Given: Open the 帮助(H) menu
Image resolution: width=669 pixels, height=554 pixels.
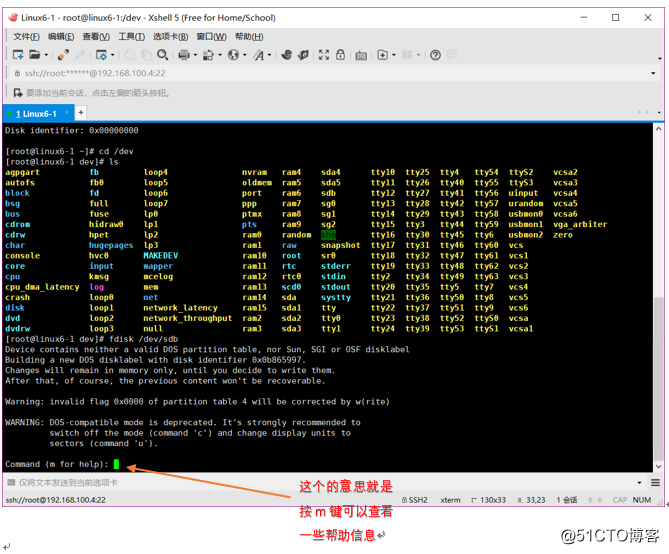Looking at the screenshot, I should [249, 37].
